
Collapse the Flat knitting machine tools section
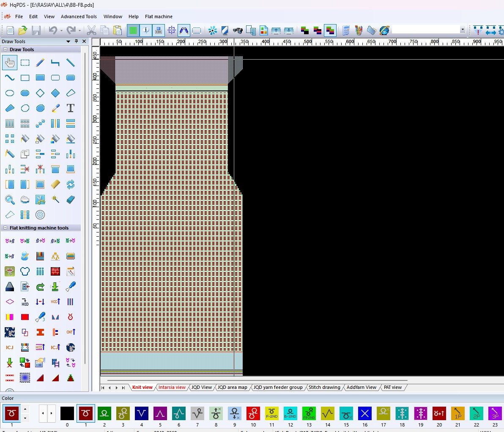click(x=5, y=228)
